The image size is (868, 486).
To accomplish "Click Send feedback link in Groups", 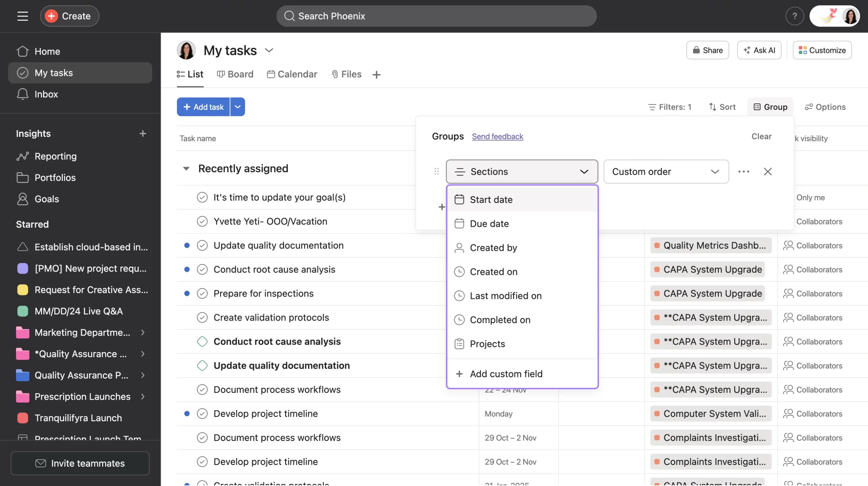I will pos(498,136).
